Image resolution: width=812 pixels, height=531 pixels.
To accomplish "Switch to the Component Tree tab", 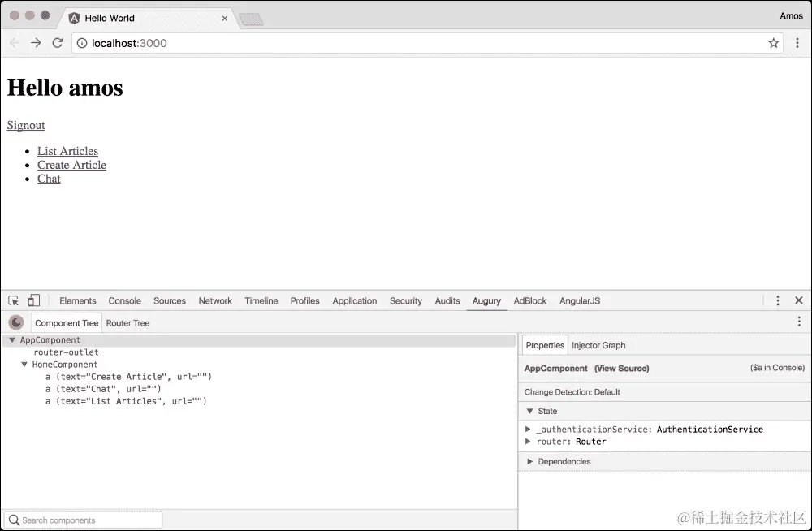I will (x=67, y=323).
